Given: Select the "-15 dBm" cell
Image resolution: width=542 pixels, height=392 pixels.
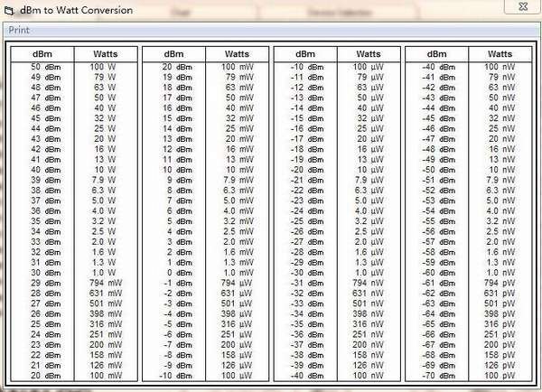Looking at the screenshot, I should 307,118.
